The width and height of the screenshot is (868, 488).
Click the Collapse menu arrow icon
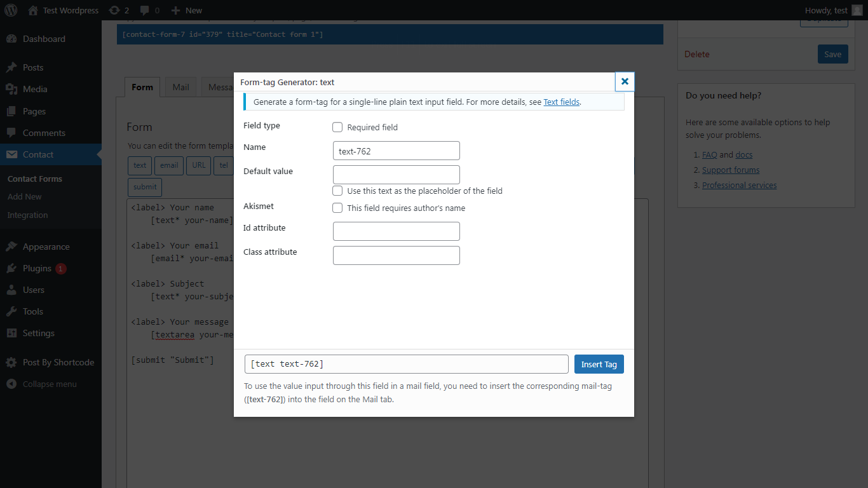[x=11, y=384]
